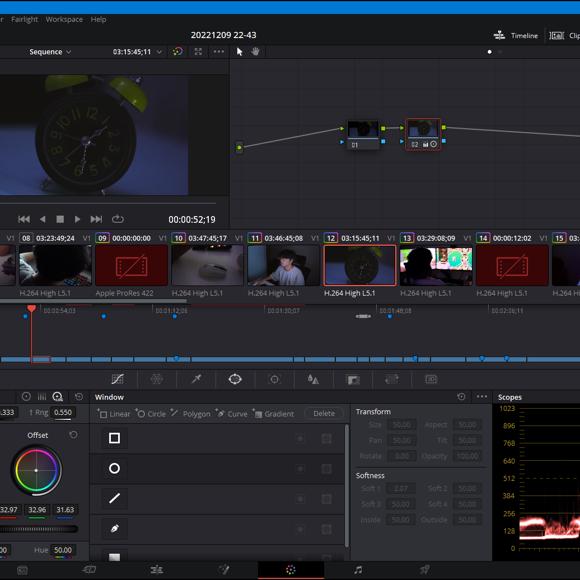Viewport: 580px width, 580px height.
Task: Reset the Offset color wheel
Action: pyautogui.click(x=74, y=435)
